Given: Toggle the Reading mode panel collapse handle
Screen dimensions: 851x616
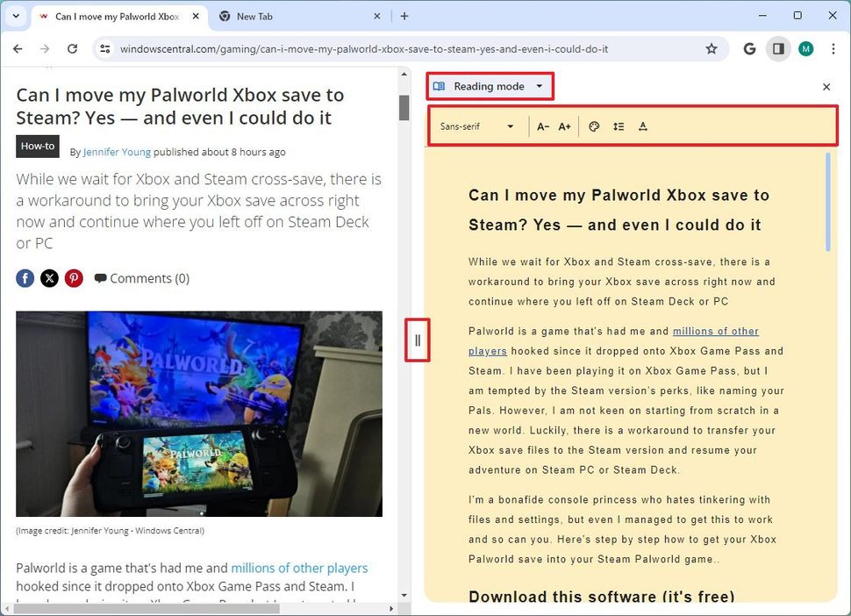Looking at the screenshot, I should [x=417, y=340].
